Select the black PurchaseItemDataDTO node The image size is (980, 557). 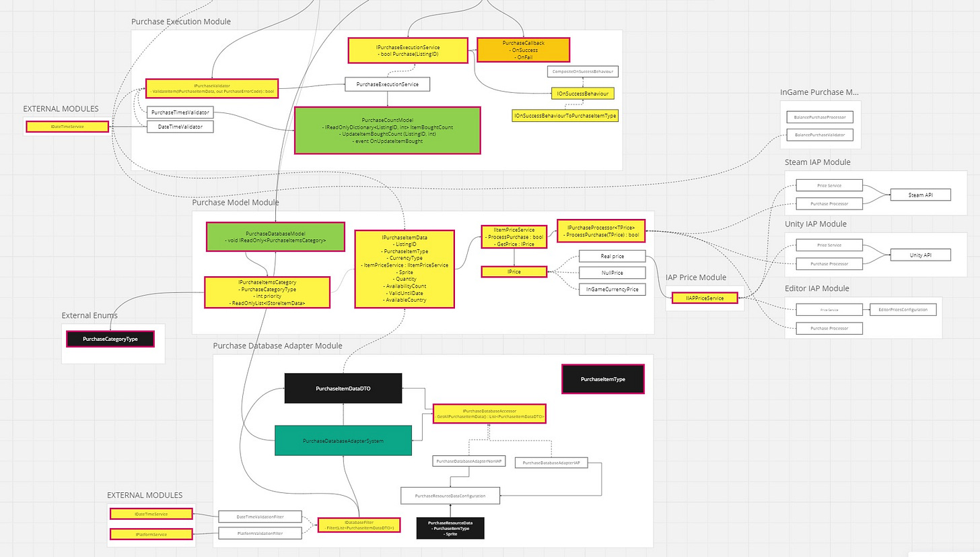[343, 389]
